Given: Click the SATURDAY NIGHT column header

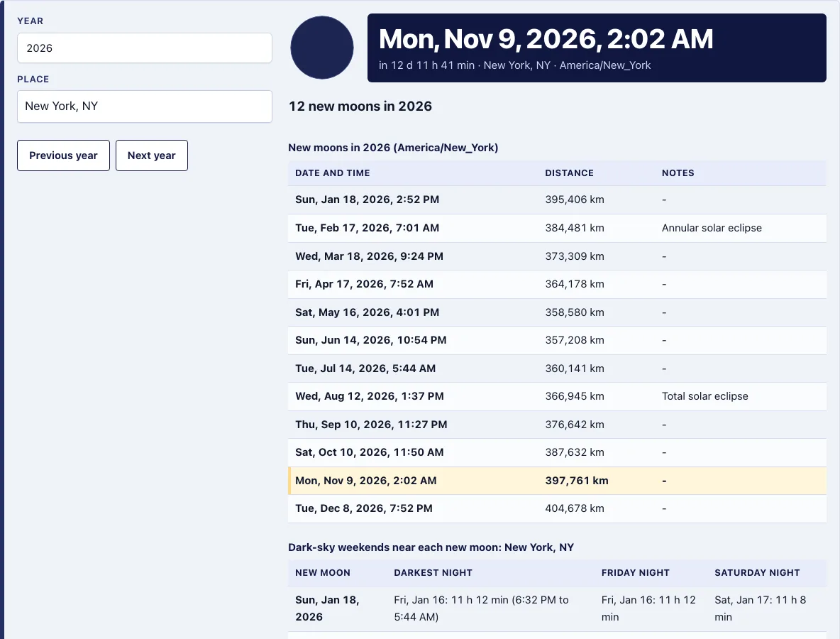Looking at the screenshot, I should [757, 573].
